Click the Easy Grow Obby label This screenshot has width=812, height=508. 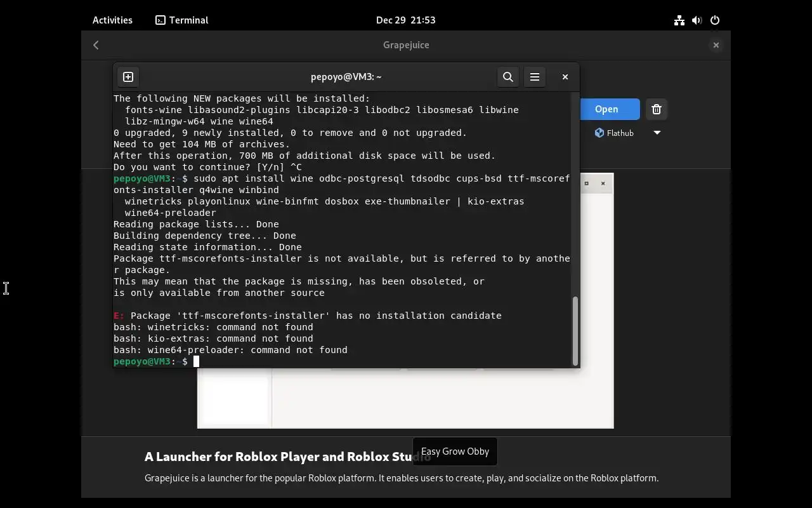click(x=455, y=451)
